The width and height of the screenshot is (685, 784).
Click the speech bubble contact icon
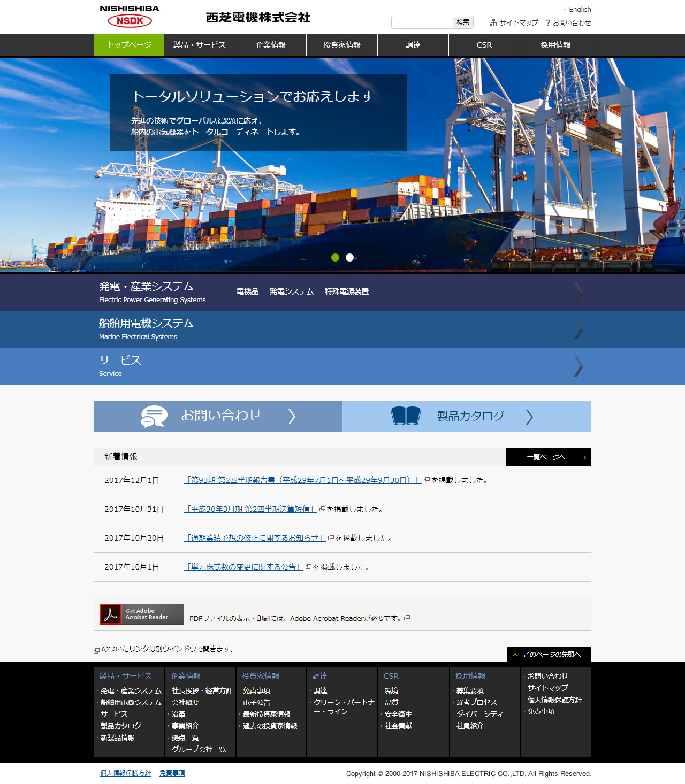pos(154,416)
